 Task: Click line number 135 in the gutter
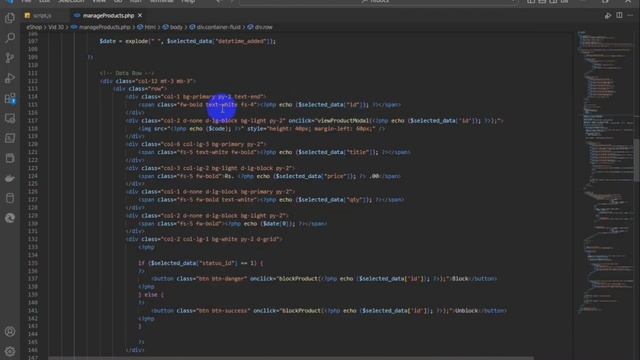[x=33, y=263]
